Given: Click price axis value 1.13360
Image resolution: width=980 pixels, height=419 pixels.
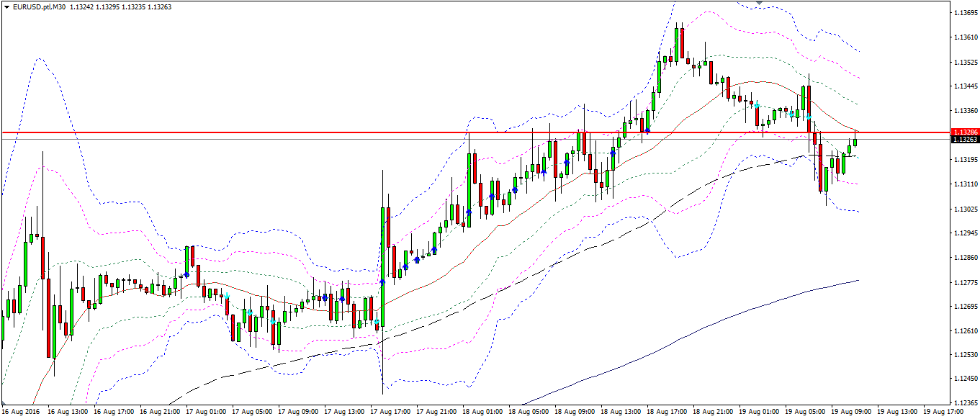Looking at the screenshot, I should (x=966, y=111).
